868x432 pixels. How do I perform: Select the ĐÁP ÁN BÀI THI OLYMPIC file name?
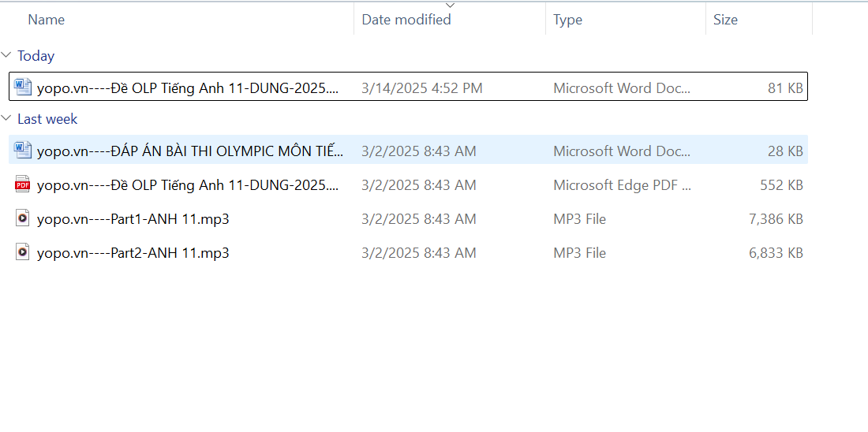tap(190, 151)
